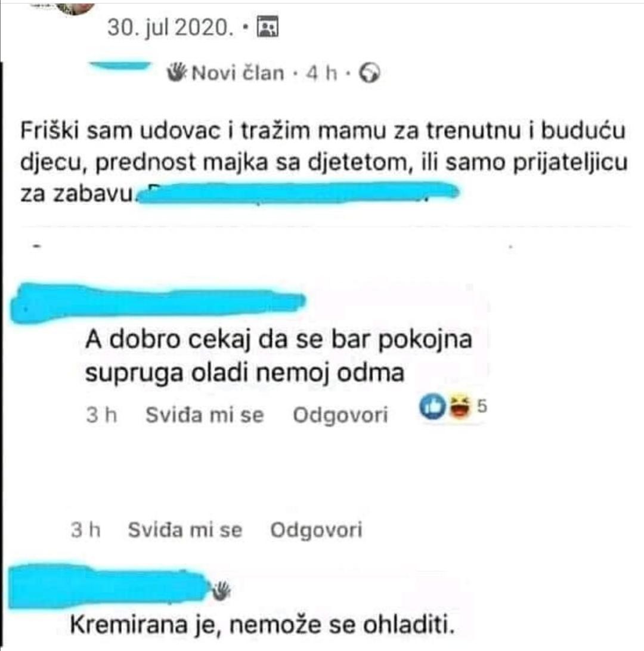Click the Kremirana je comment text
Image resolution: width=644 pixels, height=651 pixels.
(262, 624)
